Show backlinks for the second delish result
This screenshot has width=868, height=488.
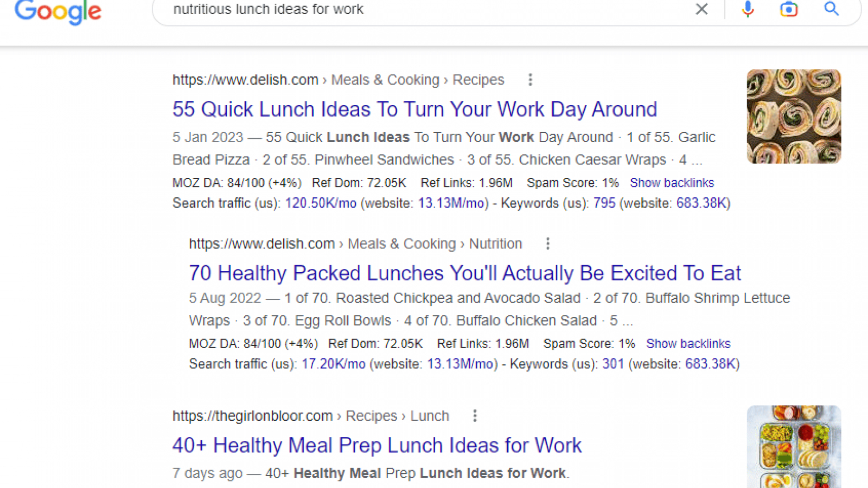click(x=688, y=344)
